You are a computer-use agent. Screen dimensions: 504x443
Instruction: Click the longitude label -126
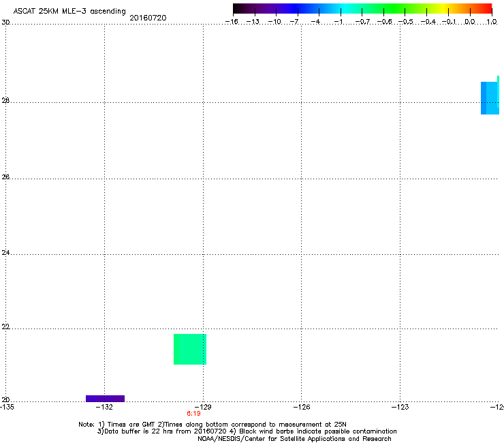[302, 407]
